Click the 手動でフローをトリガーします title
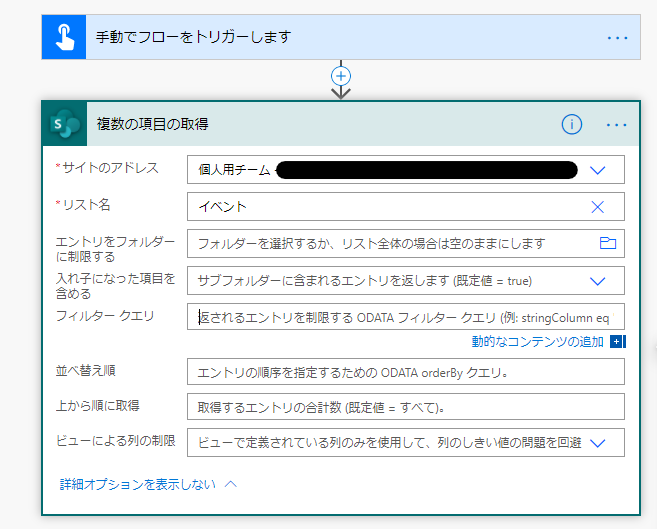This screenshot has width=657, height=529. pos(194,37)
